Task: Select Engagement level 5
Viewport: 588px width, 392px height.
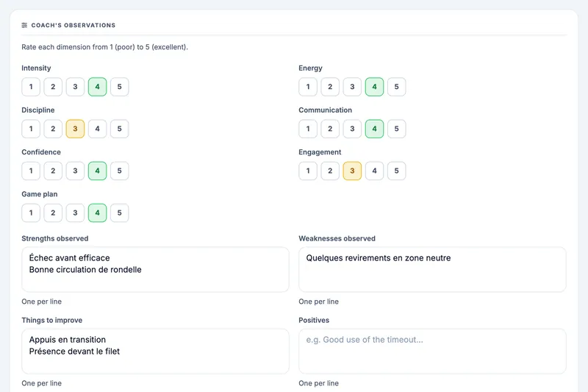Action: [x=396, y=171]
